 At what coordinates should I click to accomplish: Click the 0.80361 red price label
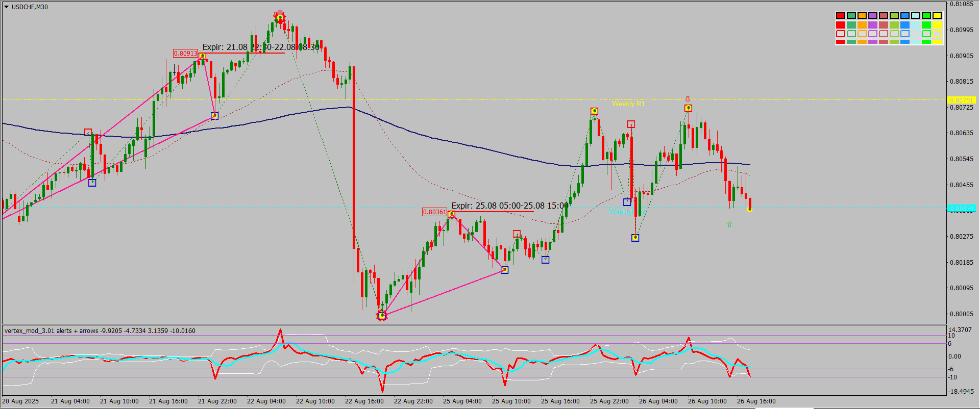pyautogui.click(x=434, y=212)
